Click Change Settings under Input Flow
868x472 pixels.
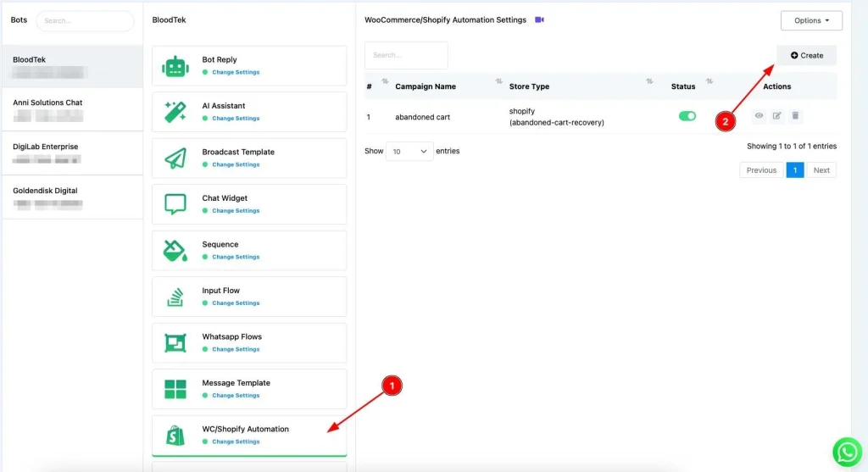tap(236, 303)
